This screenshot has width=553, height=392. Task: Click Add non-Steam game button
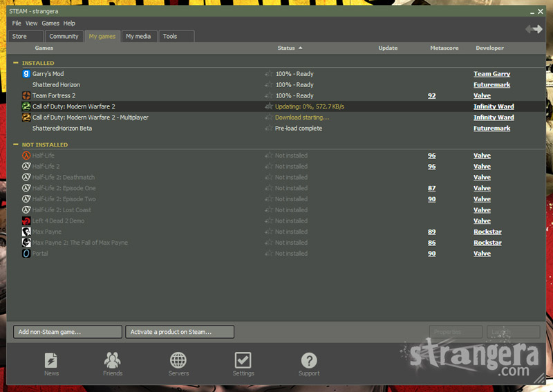coord(67,332)
